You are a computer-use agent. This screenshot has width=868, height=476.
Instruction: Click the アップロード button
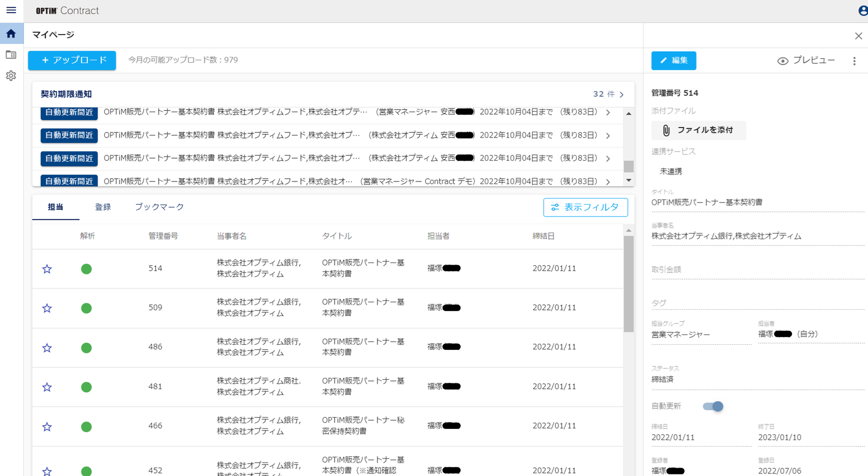(x=71, y=60)
